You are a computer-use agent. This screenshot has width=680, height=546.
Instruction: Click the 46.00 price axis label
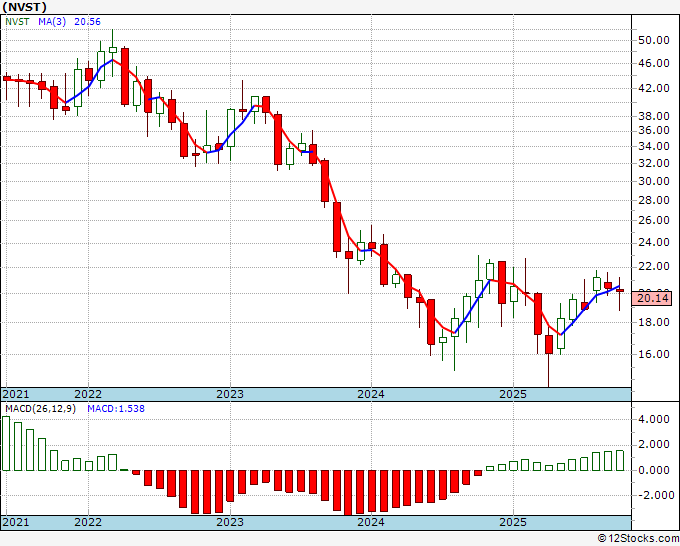pos(654,63)
